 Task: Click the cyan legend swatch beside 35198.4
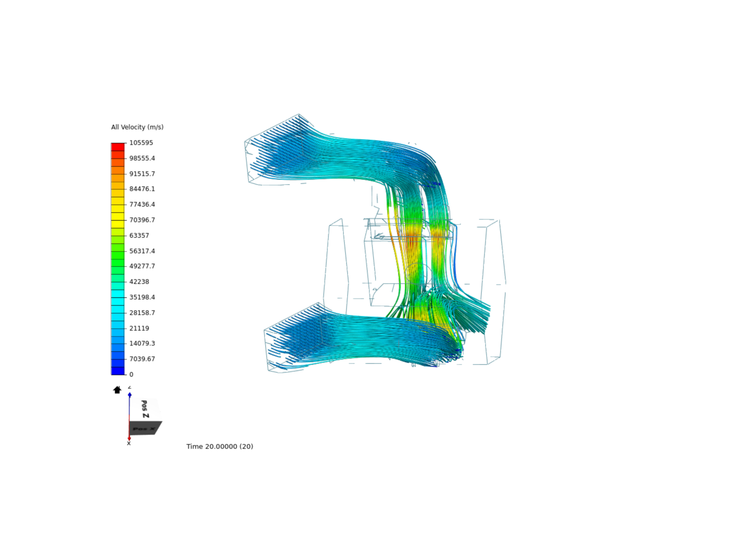point(118,297)
